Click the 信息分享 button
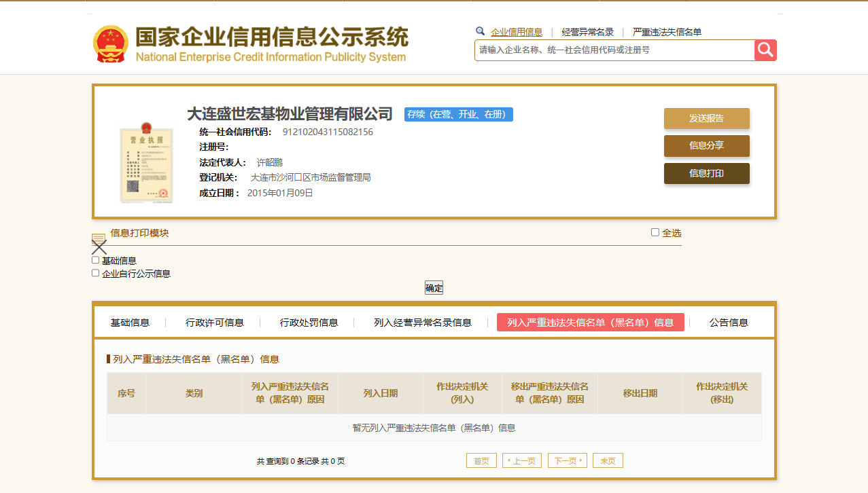The image size is (868, 493). coord(706,146)
